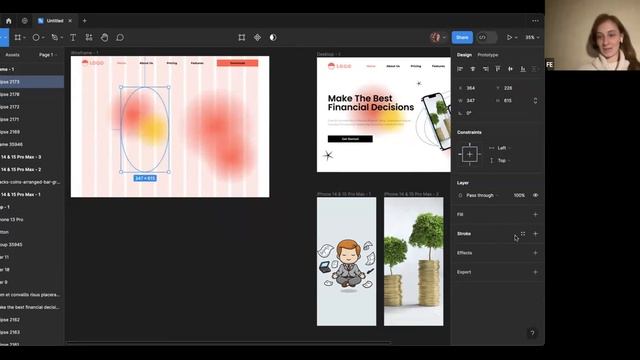Click the Stroke styles four-dot icon
Image resolution: width=640 pixels, height=360 pixels.
click(523, 234)
